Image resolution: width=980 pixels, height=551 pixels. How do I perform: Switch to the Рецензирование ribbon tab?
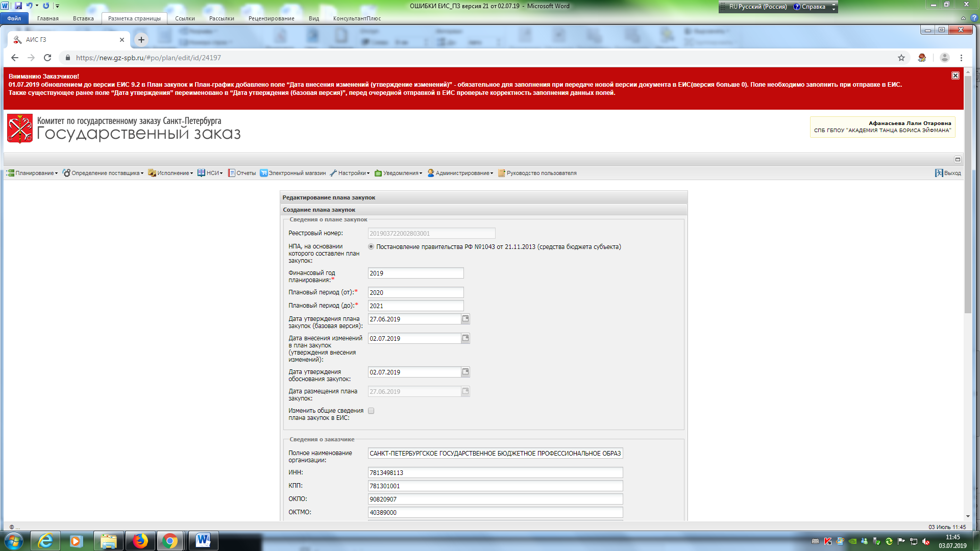271,18
